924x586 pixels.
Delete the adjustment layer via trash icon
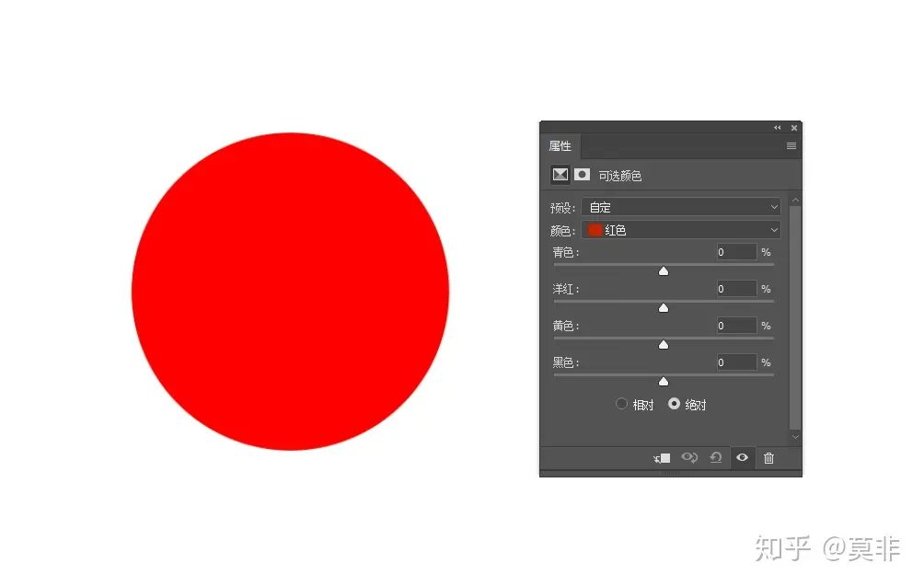pyautogui.click(x=768, y=457)
